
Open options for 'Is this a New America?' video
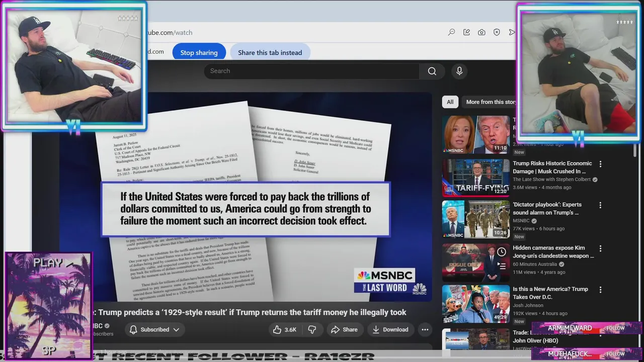pyautogui.click(x=600, y=290)
